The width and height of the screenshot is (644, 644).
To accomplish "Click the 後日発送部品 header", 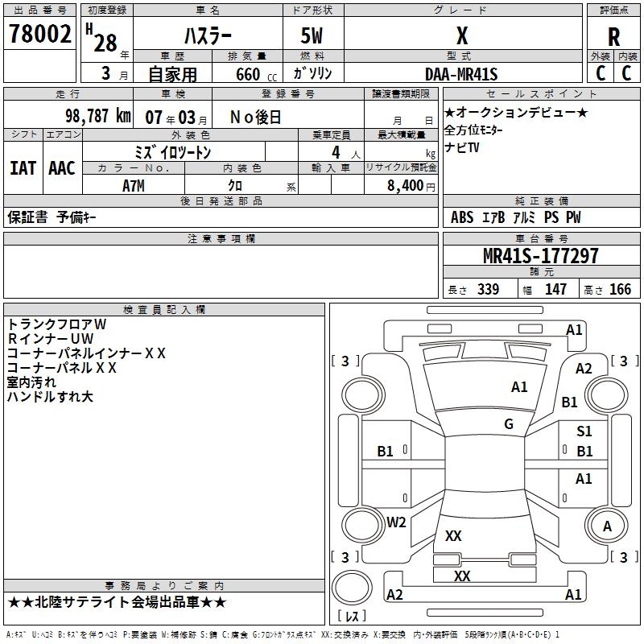I will [221, 200].
